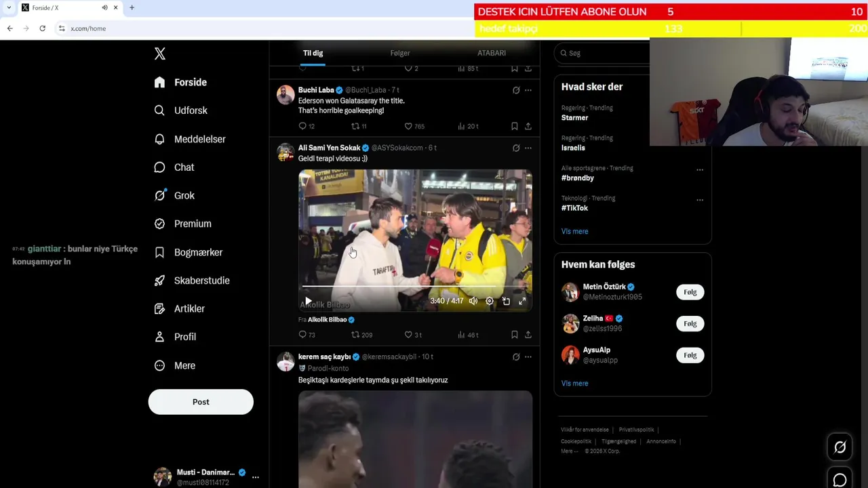Open Profil in sidebar

pyautogui.click(x=175, y=337)
